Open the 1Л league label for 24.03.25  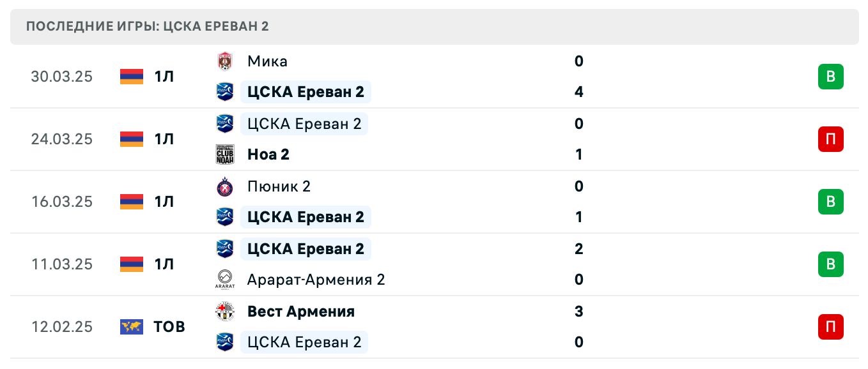(163, 139)
